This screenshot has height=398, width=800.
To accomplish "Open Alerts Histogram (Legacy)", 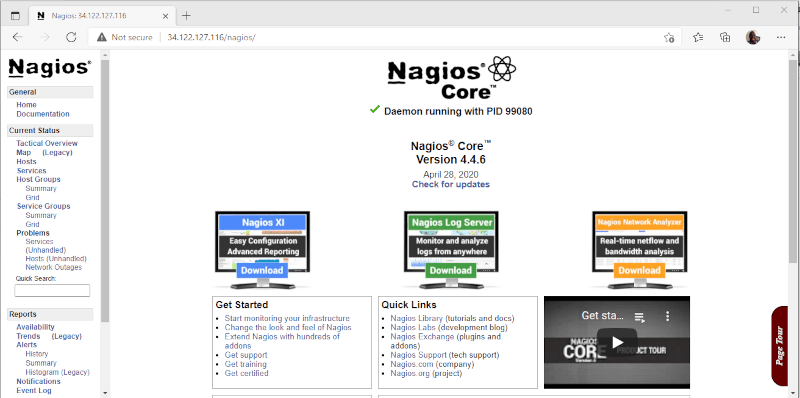I will pyautogui.click(x=58, y=372).
